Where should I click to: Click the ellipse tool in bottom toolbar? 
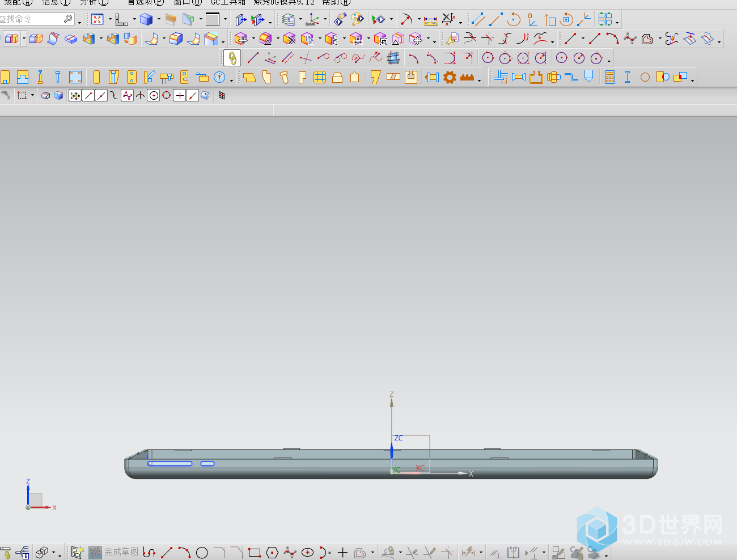(x=308, y=553)
